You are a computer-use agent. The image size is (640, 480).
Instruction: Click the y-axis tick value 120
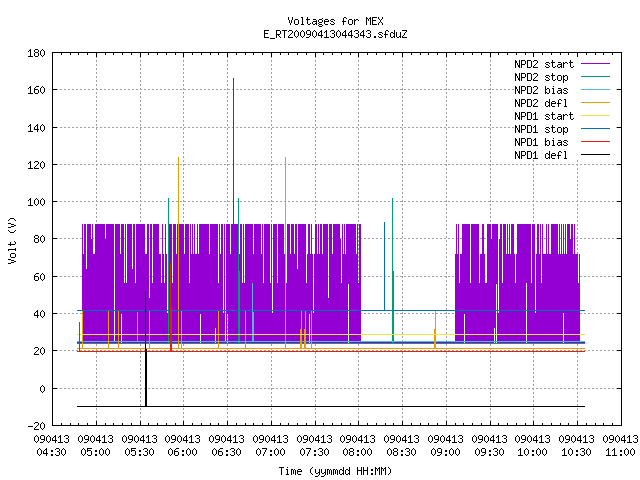36,165
